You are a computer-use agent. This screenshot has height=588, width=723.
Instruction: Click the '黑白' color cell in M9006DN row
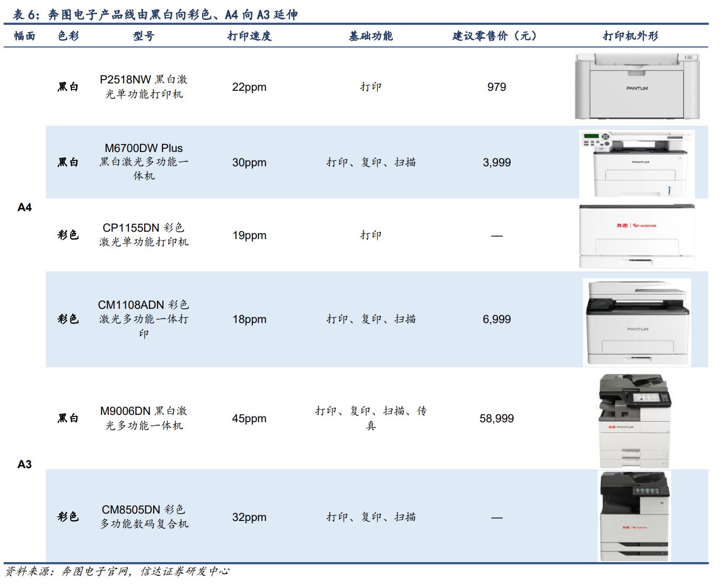[x=68, y=418]
